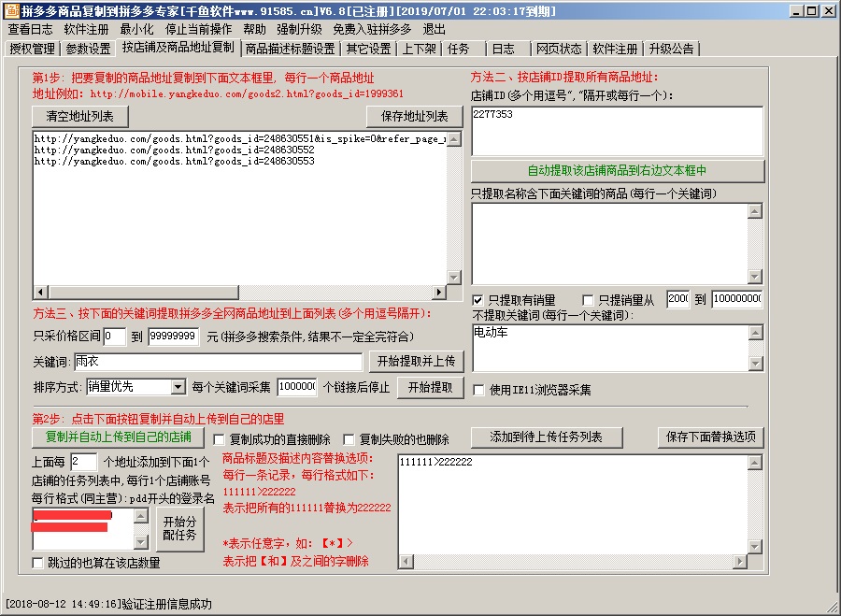This screenshot has width=841, height=616.
Task: Select the 按店铺及商品地址复制 tab
Action: tap(178, 48)
